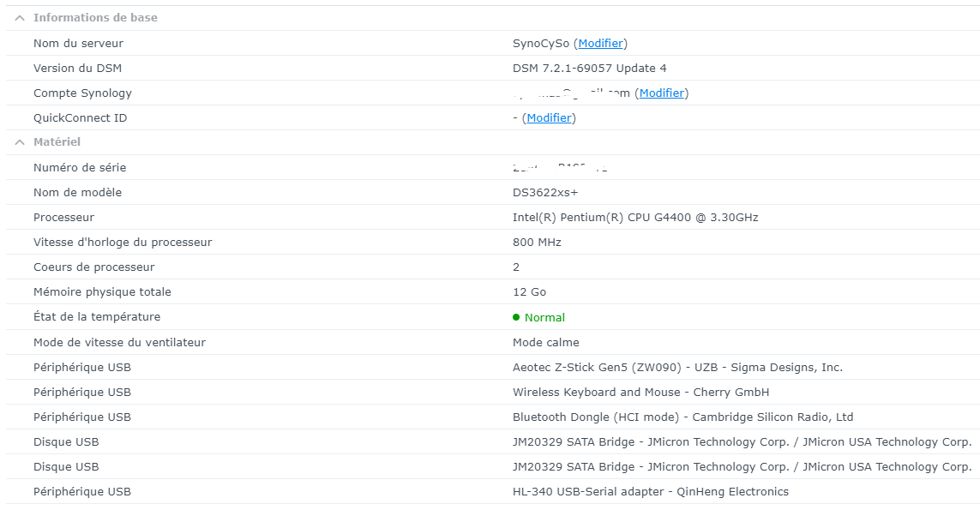The width and height of the screenshot is (980, 510).
Task: Select the Coeurs de processeur label
Action: (x=94, y=267)
